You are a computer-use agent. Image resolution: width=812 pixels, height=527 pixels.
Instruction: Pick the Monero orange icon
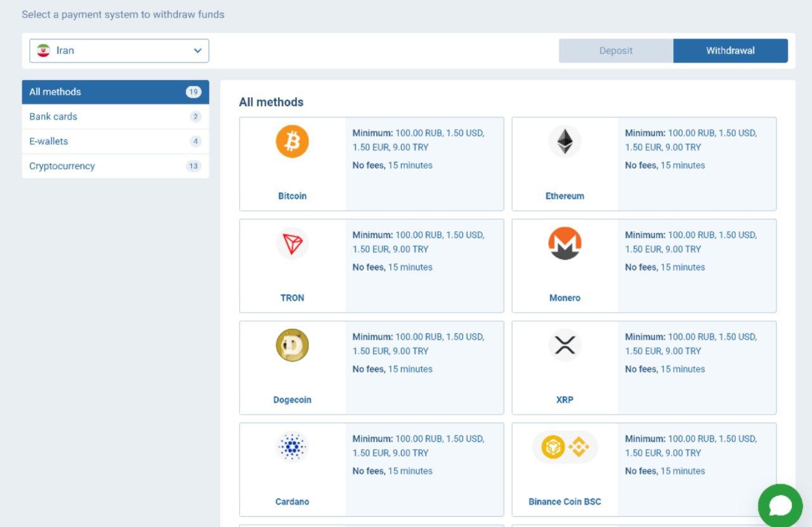565,243
